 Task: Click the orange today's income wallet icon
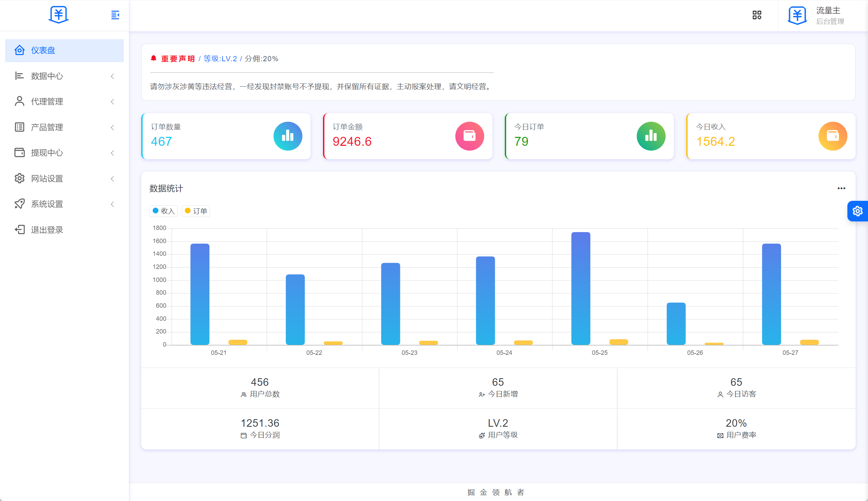tap(833, 136)
